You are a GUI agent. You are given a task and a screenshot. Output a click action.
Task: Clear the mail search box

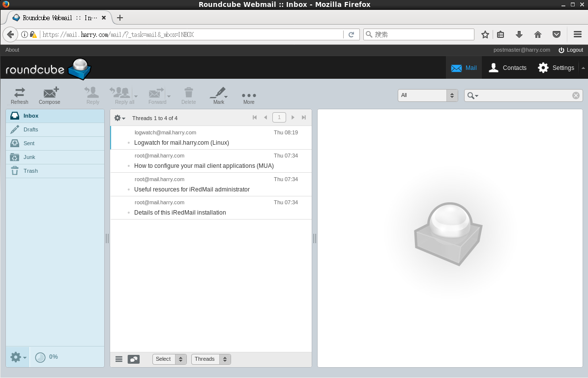pos(576,95)
